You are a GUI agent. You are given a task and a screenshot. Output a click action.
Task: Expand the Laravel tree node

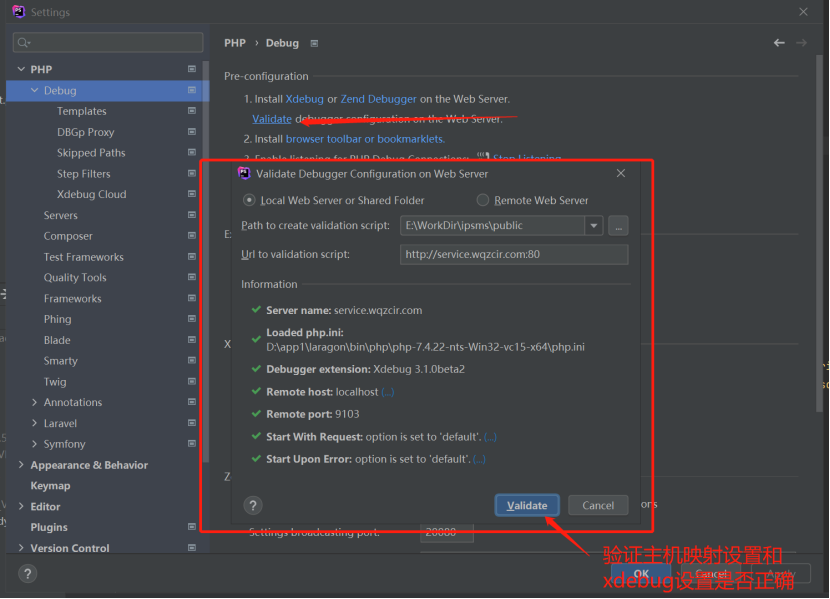(x=34, y=423)
